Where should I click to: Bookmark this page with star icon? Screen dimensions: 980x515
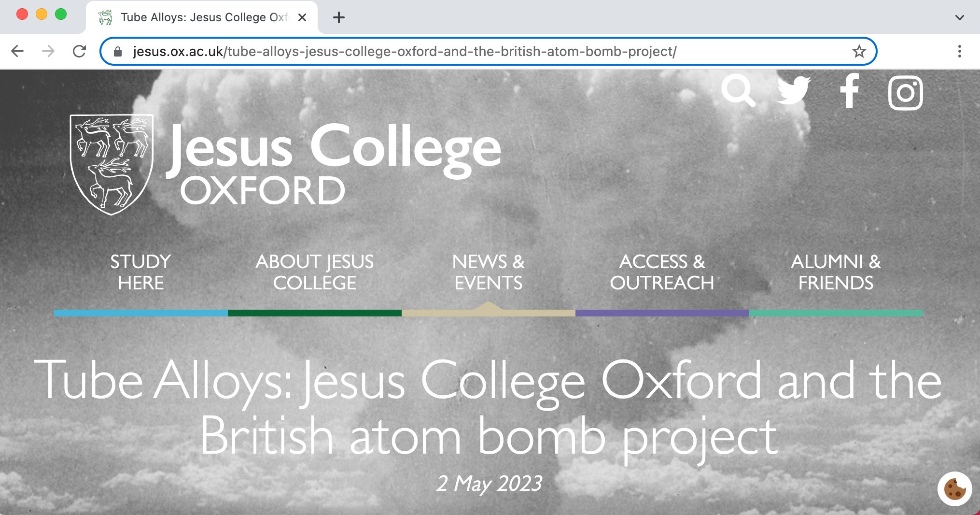tap(859, 51)
